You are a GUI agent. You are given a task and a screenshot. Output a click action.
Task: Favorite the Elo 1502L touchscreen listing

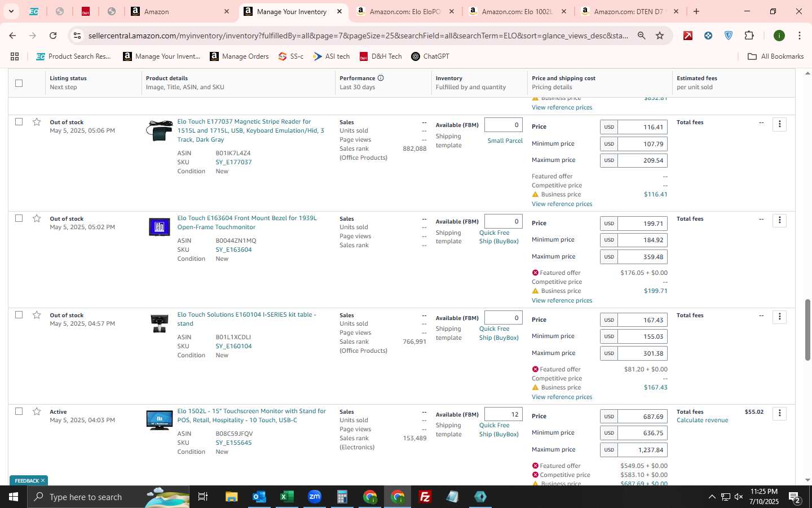(x=37, y=411)
